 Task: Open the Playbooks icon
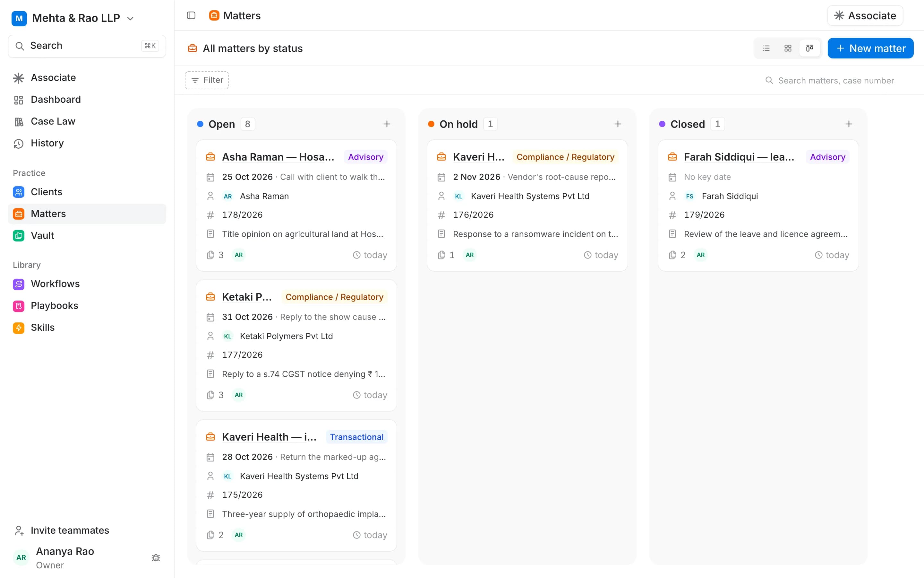click(x=19, y=306)
